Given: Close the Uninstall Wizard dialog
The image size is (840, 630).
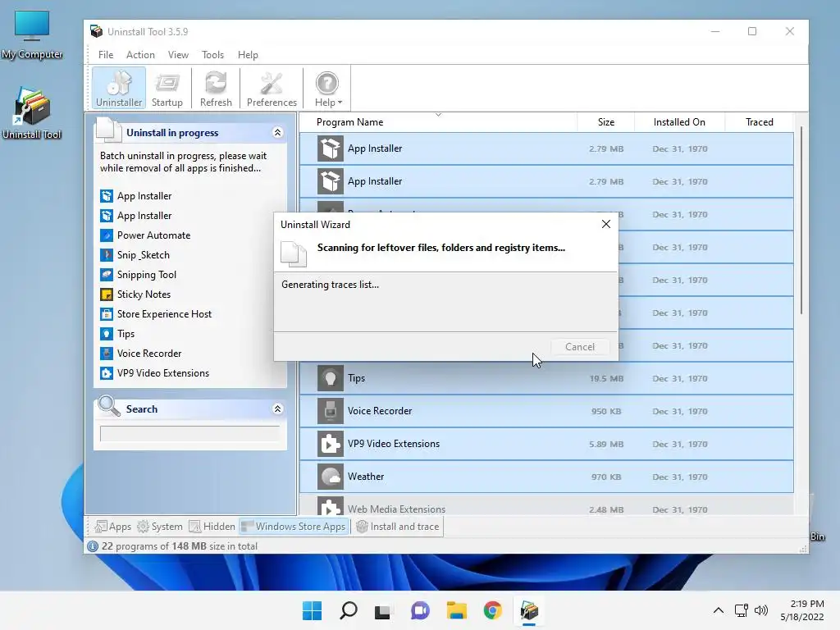Looking at the screenshot, I should coord(606,224).
